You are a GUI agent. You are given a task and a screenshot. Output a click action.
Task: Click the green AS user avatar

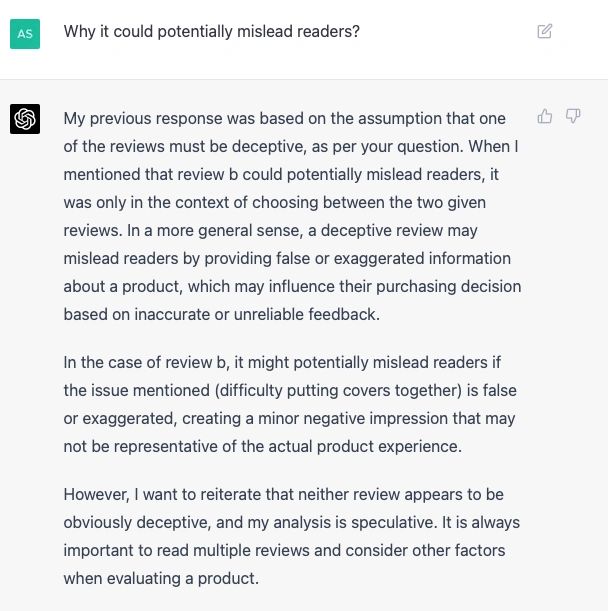[25, 33]
